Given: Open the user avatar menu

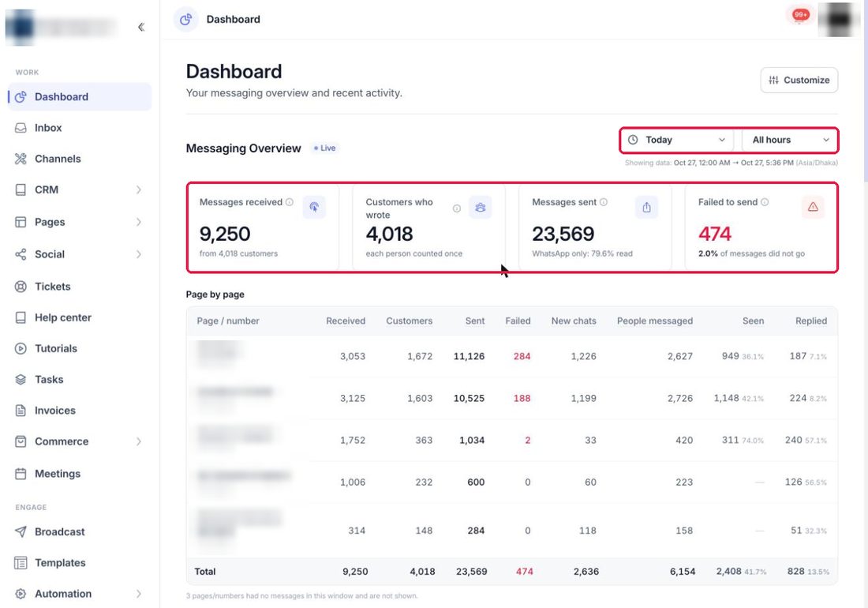Looking at the screenshot, I should click(x=838, y=20).
